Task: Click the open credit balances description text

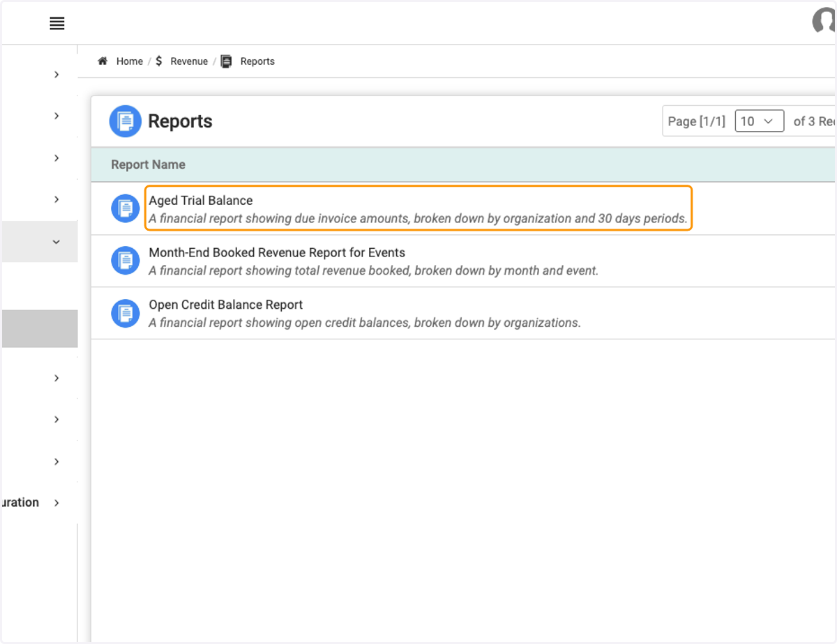Action: coord(365,323)
